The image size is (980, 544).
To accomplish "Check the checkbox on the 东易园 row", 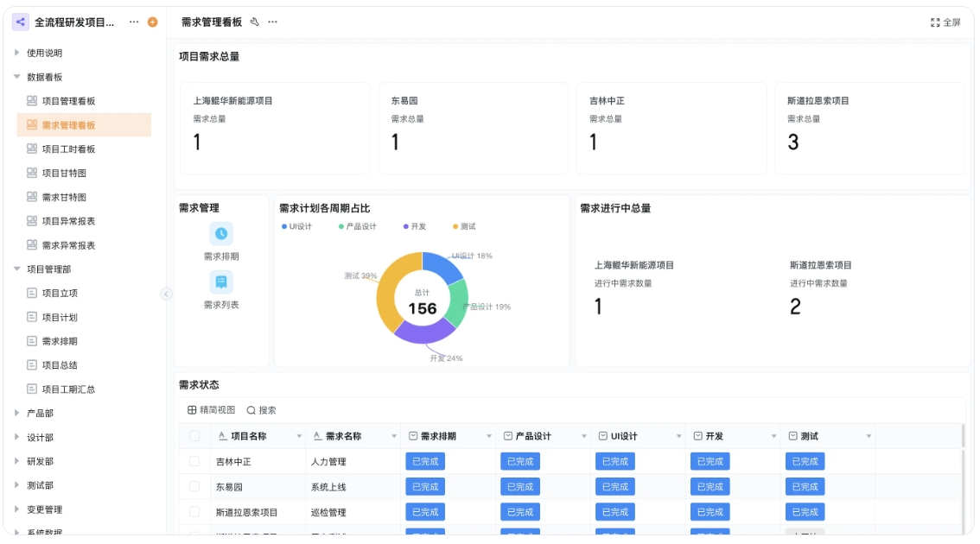I will pyautogui.click(x=194, y=486).
